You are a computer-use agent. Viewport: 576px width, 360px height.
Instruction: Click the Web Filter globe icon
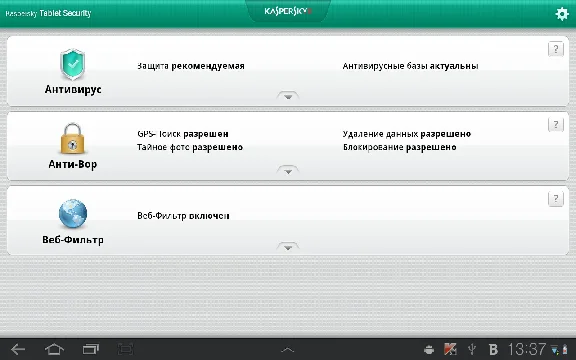(x=73, y=214)
